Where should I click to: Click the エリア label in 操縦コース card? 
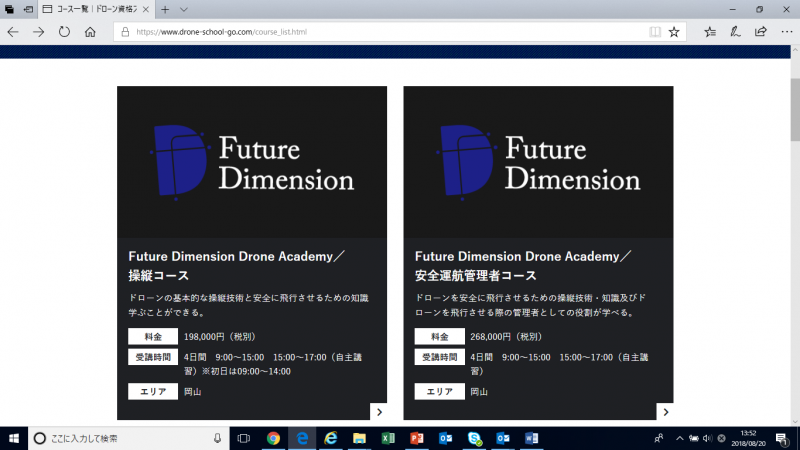(153, 391)
